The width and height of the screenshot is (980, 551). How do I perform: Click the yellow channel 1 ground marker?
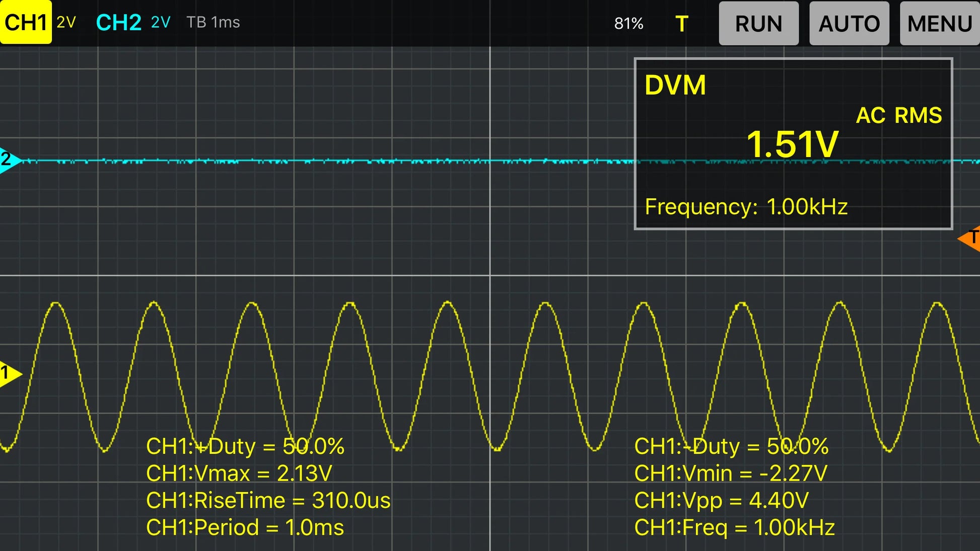[x=9, y=373]
